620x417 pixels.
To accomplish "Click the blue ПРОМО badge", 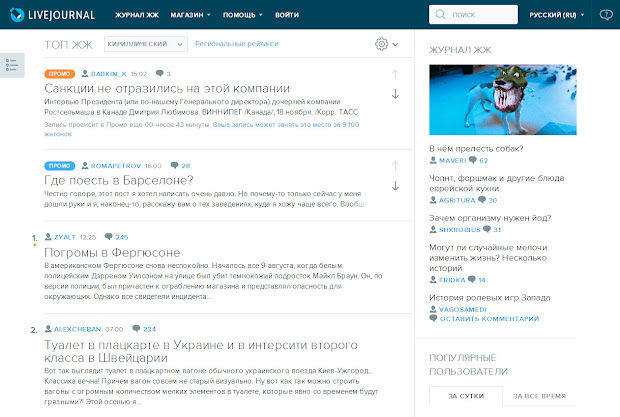I will tap(60, 166).
